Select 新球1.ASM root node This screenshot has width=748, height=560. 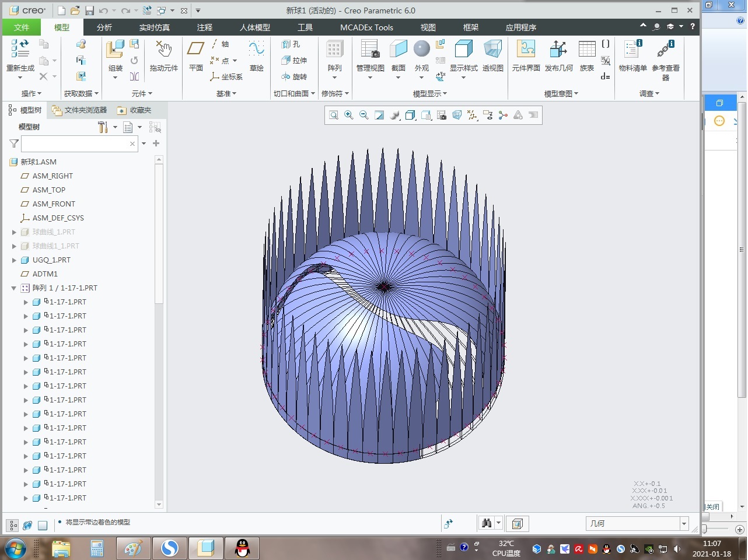(x=39, y=162)
